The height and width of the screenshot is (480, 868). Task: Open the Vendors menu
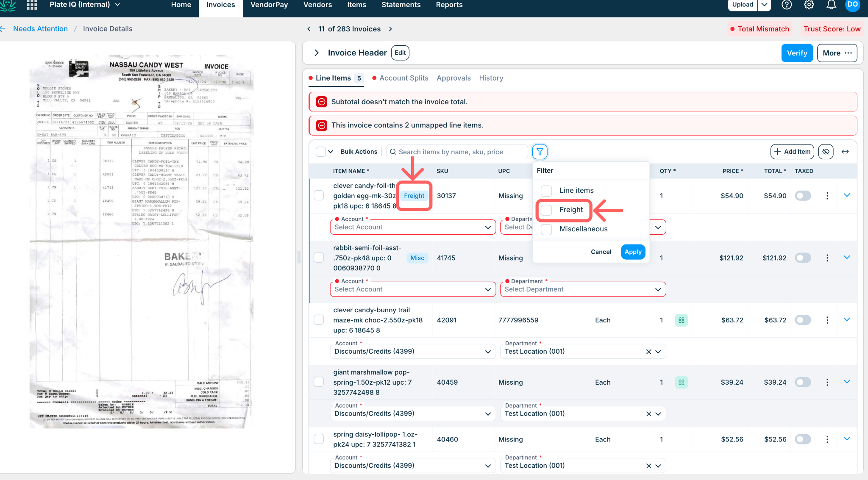click(x=317, y=5)
